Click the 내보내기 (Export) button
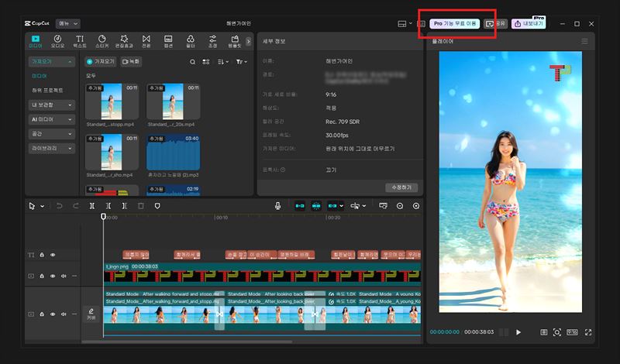The width and height of the screenshot is (620, 364). [529, 24]
